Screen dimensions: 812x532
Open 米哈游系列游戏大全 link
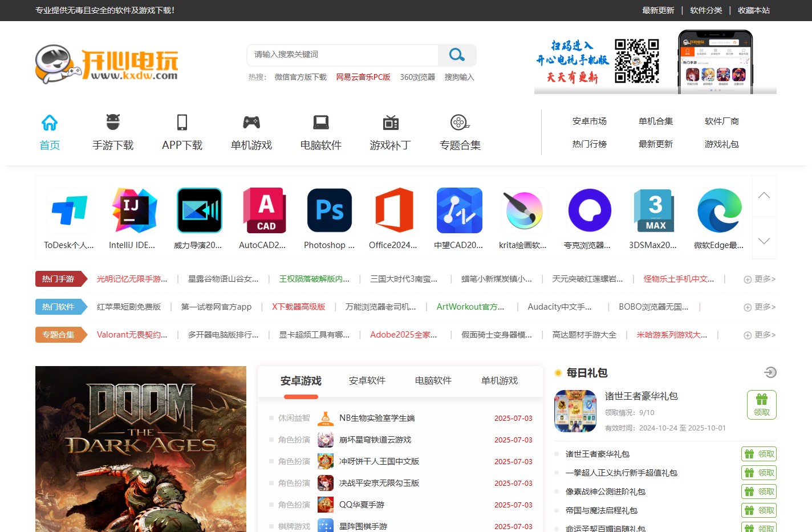(672, 335)
